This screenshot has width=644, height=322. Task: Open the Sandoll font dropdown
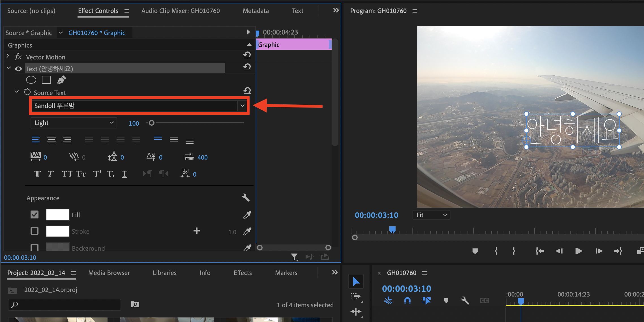pyautogui.click(x=242, y=106)
